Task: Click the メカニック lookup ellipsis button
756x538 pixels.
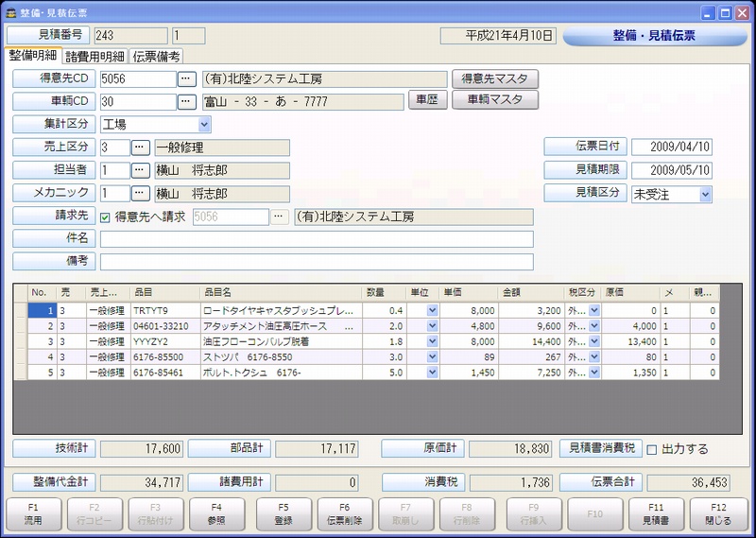Action: pyautogui.click(x=141, y=193)
